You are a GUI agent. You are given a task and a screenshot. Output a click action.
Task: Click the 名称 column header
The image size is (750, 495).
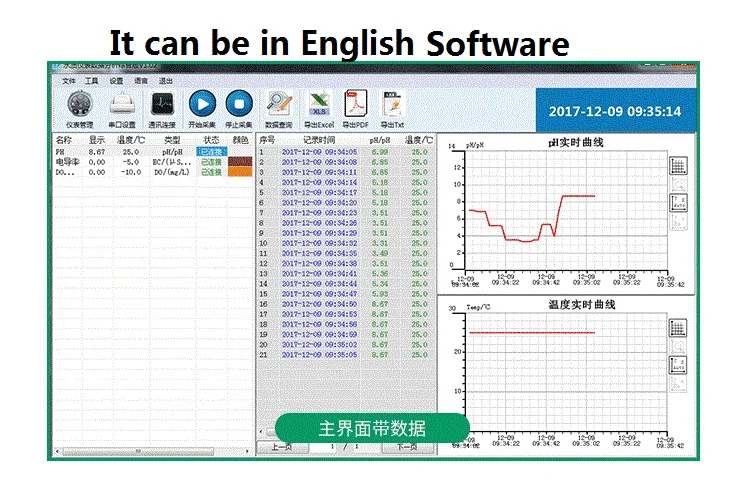[64, 140]
